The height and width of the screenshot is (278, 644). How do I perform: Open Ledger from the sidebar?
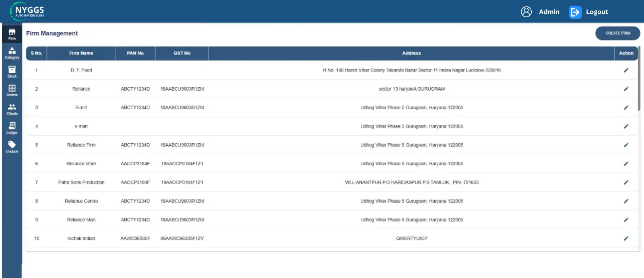12,128
